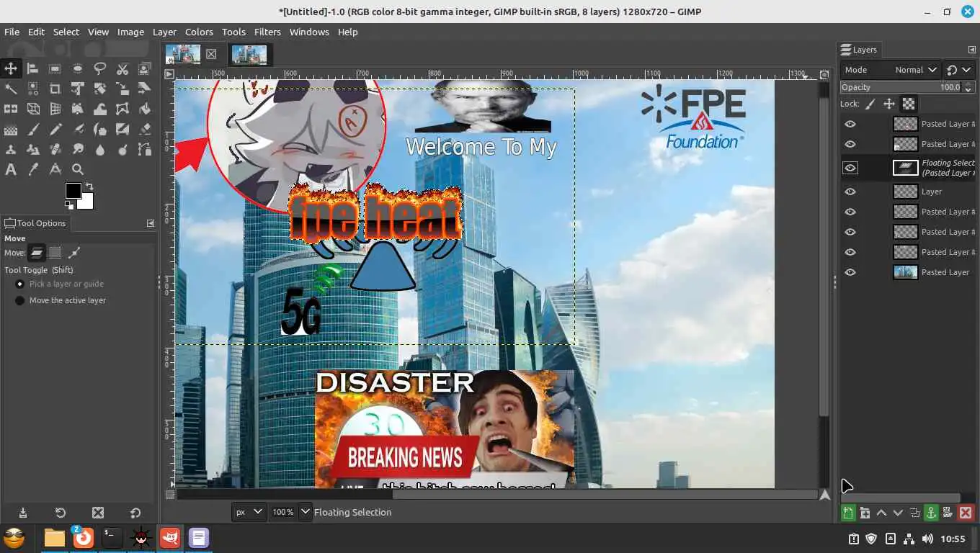The height and width of the screenshot is (553, 980).
Task: Select the Zoom magnifier tool
Action: (x=77, y=170)
